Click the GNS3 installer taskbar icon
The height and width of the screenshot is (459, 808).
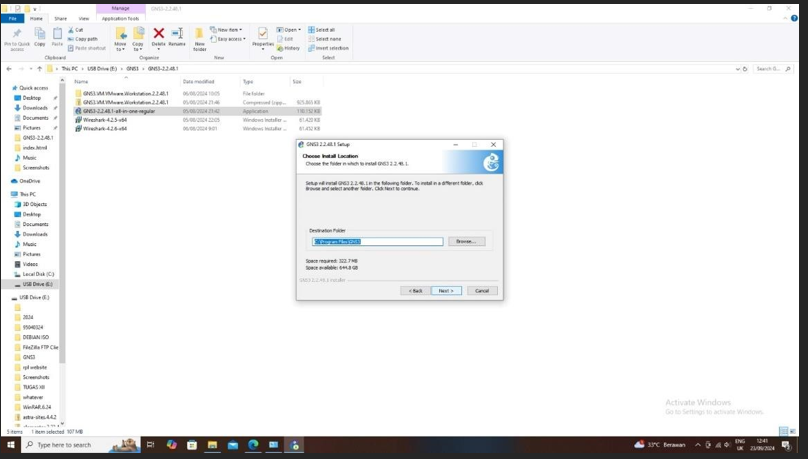pos(295,445)
